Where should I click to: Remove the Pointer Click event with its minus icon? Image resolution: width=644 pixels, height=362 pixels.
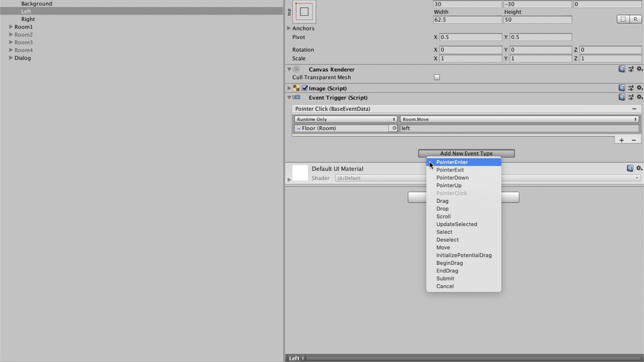[634, 109]
